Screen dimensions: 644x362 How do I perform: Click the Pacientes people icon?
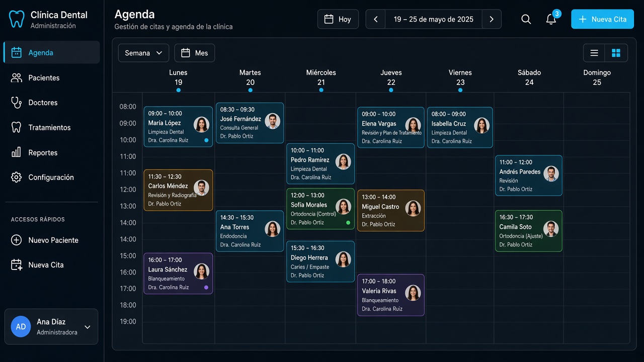coord(17,77)
